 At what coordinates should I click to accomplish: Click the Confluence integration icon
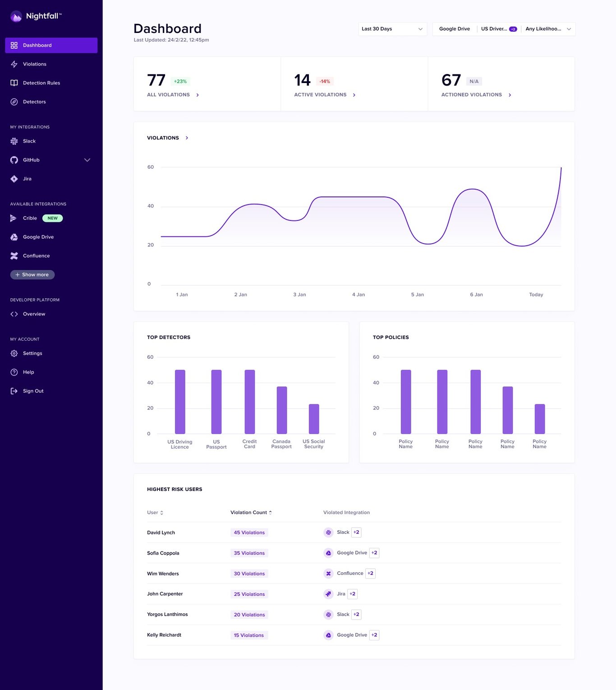pyautogui.click(x=14, y=255)
